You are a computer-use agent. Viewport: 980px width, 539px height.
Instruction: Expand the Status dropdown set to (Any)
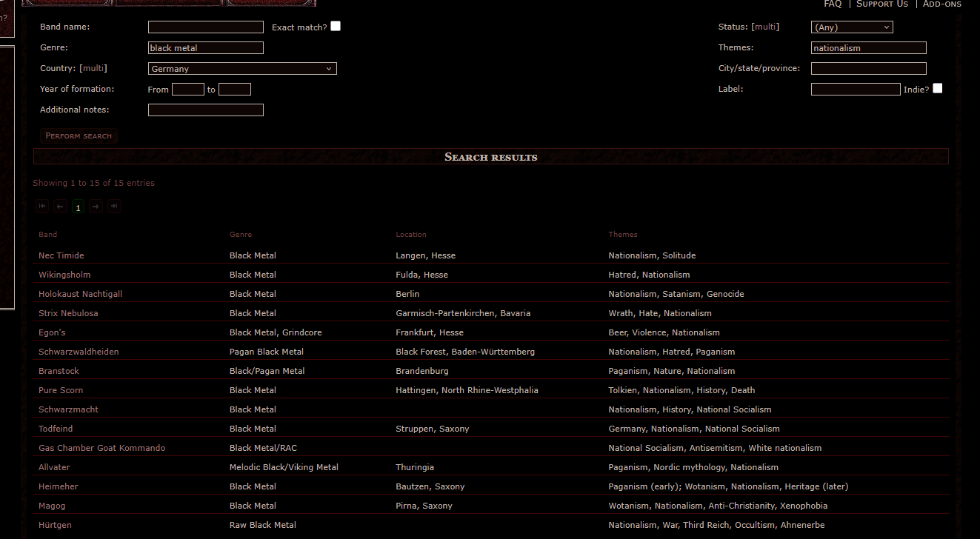(x=852, y=27)
